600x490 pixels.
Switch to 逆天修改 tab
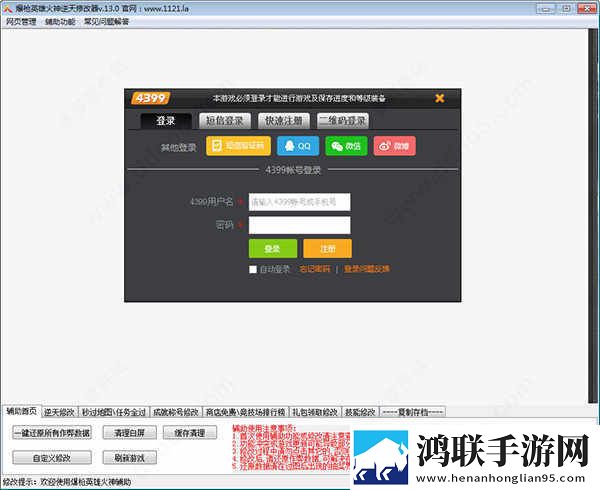pos(59,412)
